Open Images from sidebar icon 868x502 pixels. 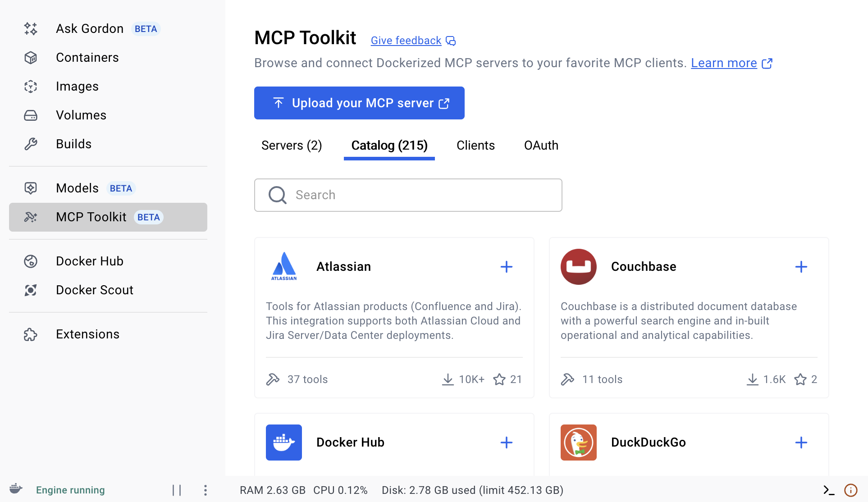point(31,87)
